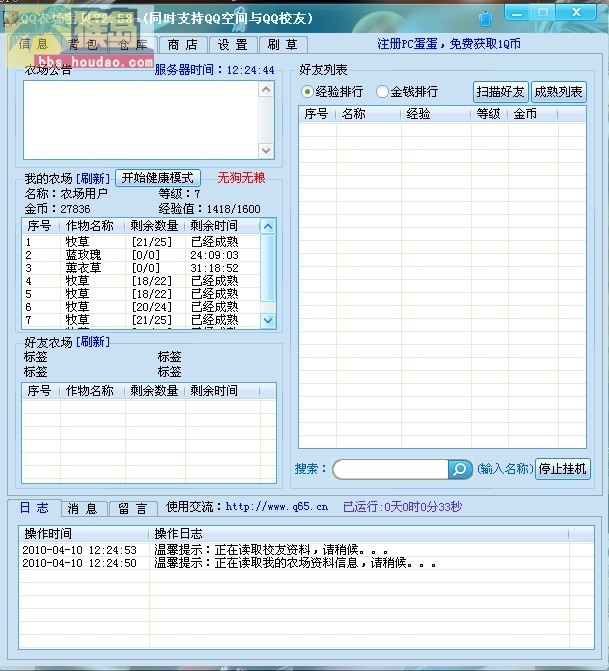Click up arrow of 农场公告 scrollbar
Image resolution: width=609 pixels, height=671 pixels.
point(266,89)
